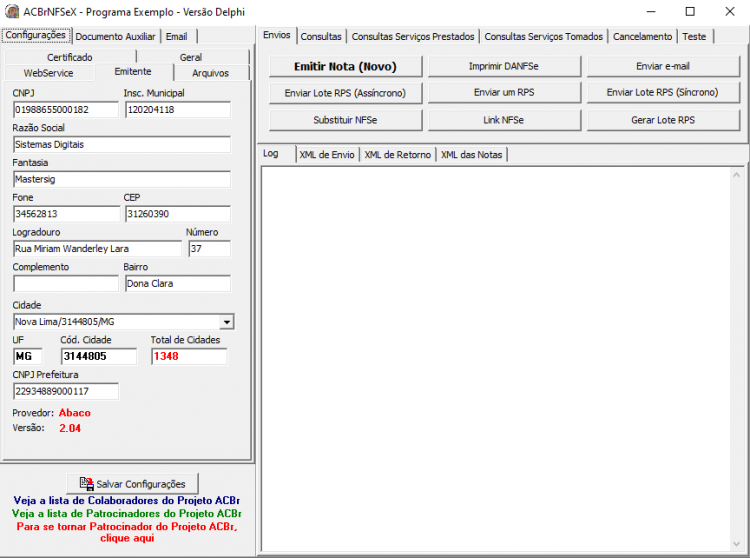
Task: Show the XML de Retorno tab
Action: tap(397, 155)
